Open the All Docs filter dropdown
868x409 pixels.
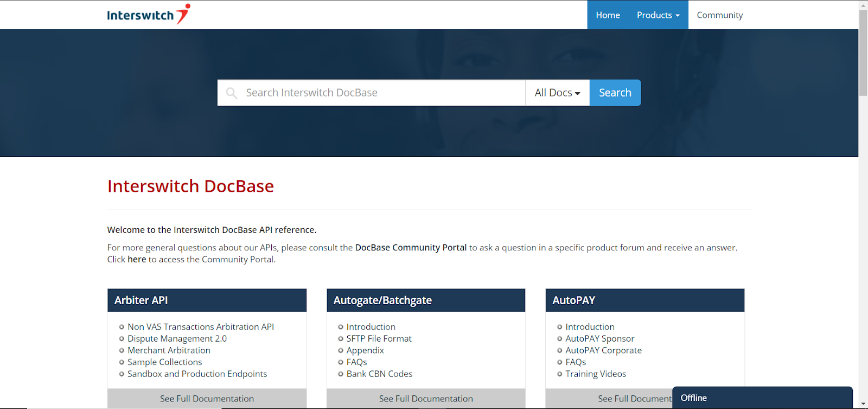tap(557, 93)
